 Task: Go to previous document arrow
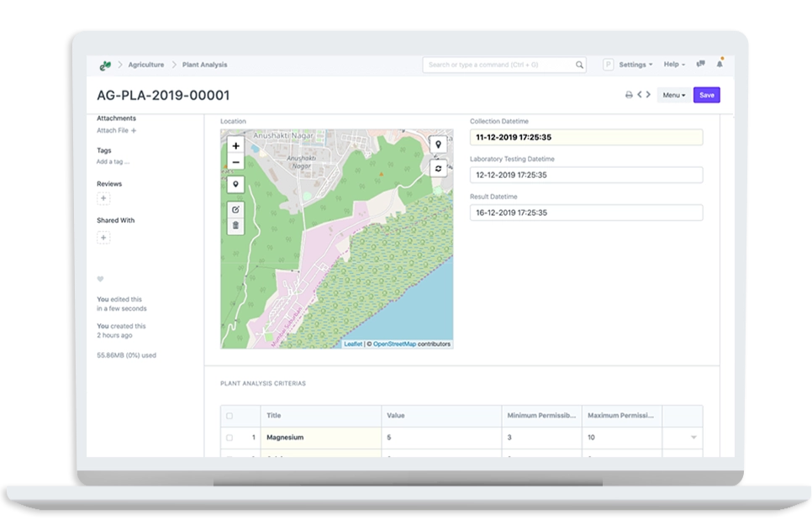pyautogui.click(x=640, y=95)
